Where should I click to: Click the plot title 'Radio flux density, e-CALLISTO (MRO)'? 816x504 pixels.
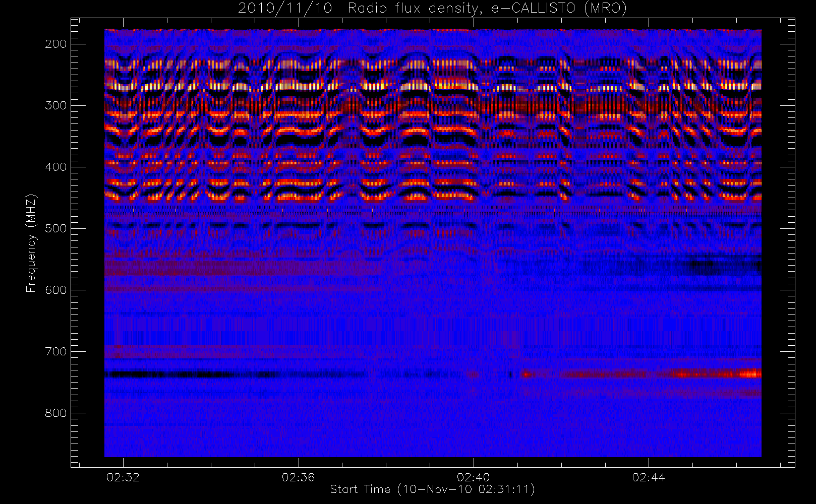coord(487,9)
